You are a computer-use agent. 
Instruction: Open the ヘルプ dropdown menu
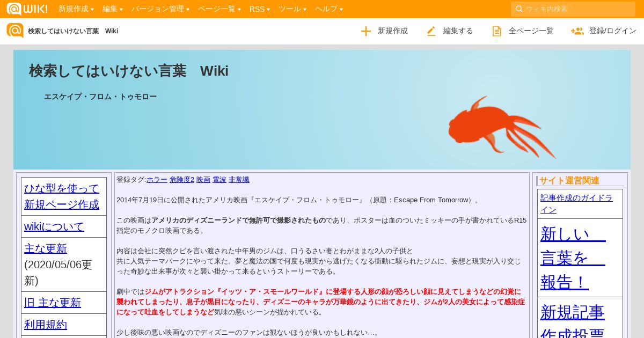(329, 9)
